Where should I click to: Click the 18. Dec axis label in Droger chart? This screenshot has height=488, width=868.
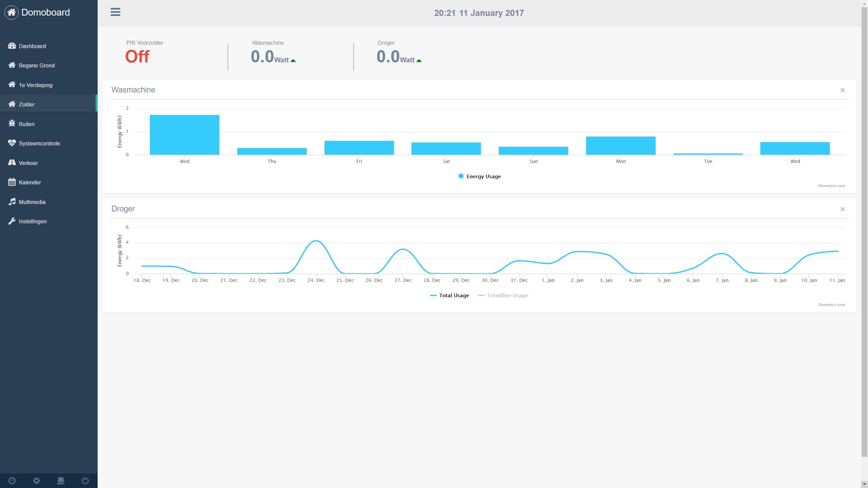click(x=142, y=280)
